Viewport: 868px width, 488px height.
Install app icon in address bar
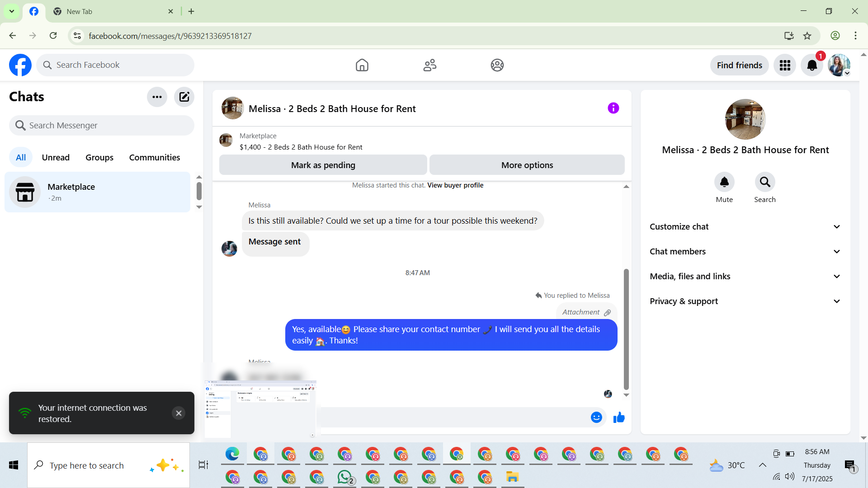[x=789, y=36]
